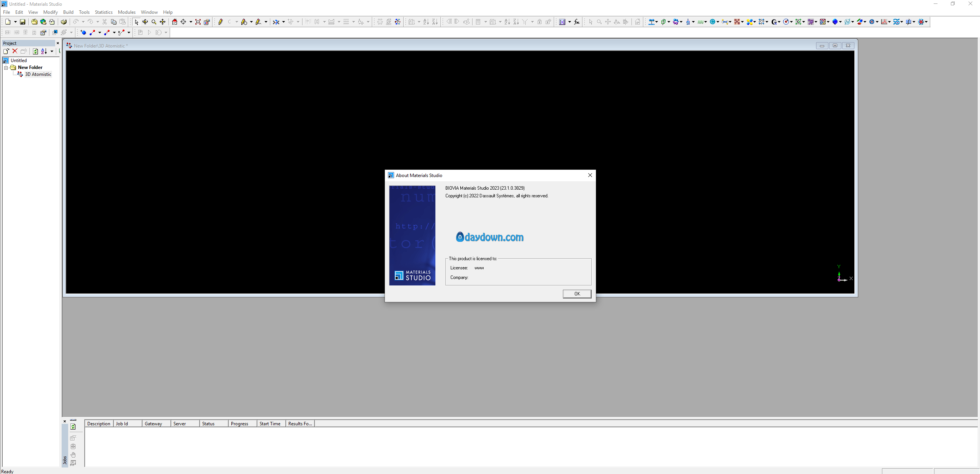The width and height of the screenshot is (980, 474).
Task: Click OK in About Materials Studio dialog
Action: coord(577,294)
